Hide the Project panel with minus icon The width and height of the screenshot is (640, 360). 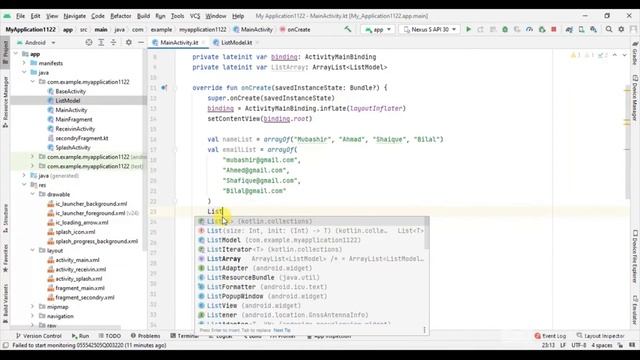[141, 42]
